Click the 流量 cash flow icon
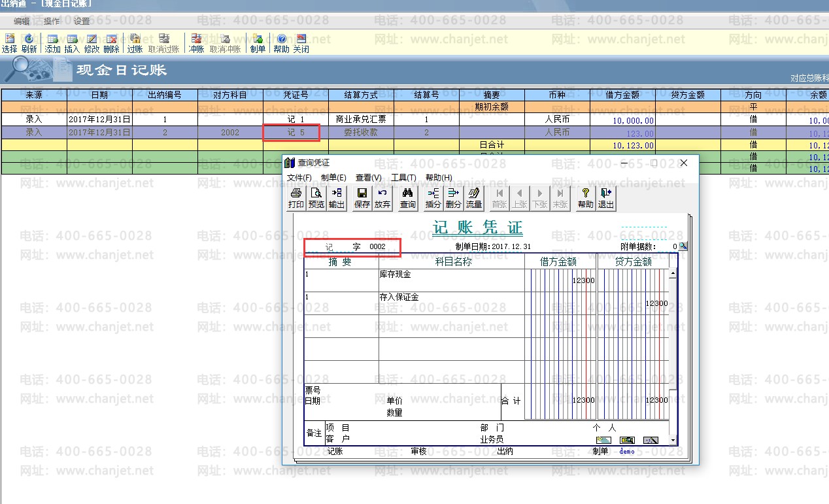The image size is (829, 504). (x=473, y=198)
